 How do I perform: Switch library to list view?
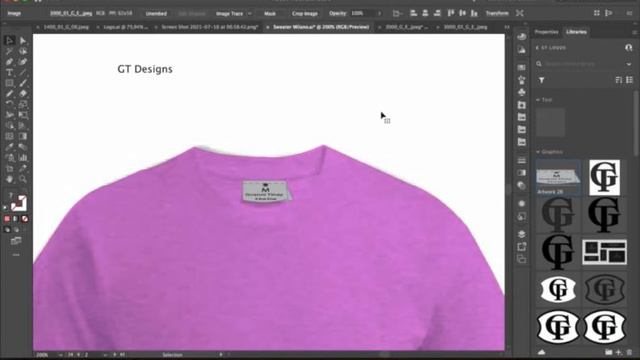coord(630,80)
